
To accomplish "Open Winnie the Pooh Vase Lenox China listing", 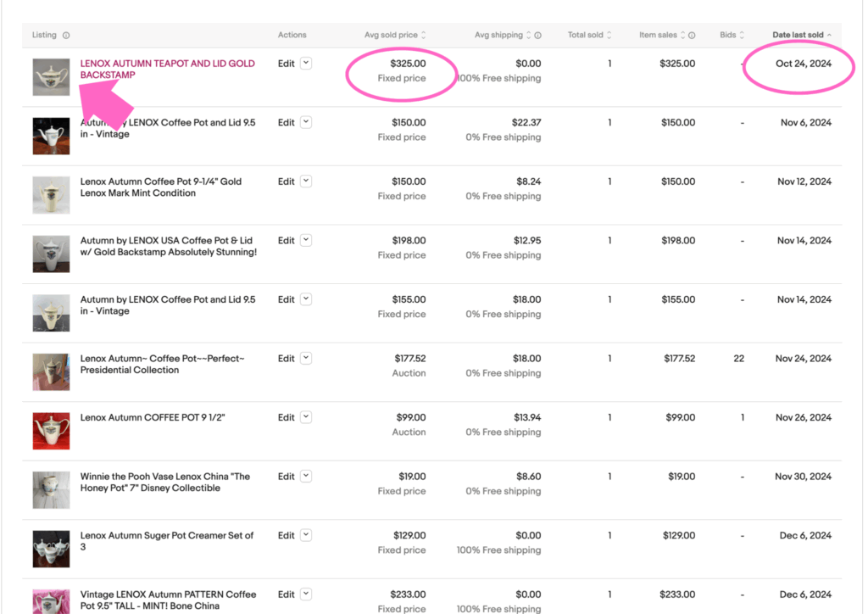I will (x=165, y=483).
